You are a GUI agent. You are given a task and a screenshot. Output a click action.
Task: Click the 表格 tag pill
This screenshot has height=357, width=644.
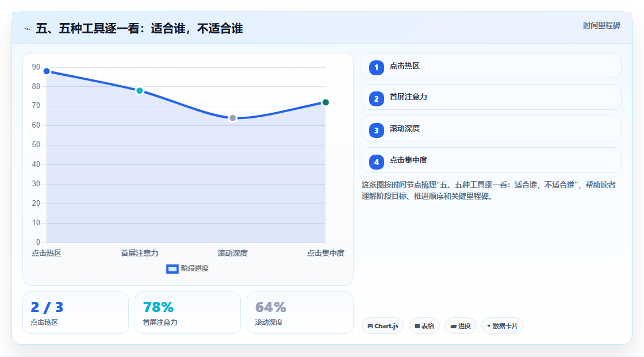[424, 326]
